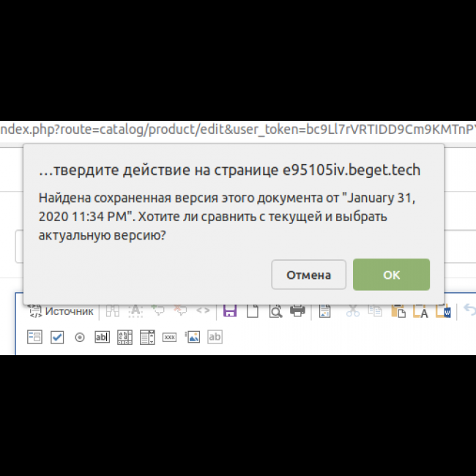Select the New Page blank document icon
This screenshot has width=476, height=476.
252,311
